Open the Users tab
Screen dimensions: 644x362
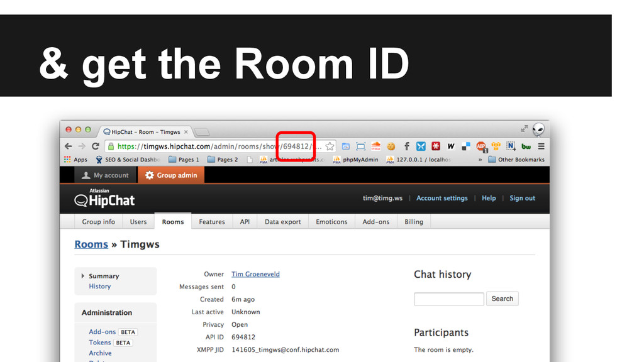coord(138,222)
